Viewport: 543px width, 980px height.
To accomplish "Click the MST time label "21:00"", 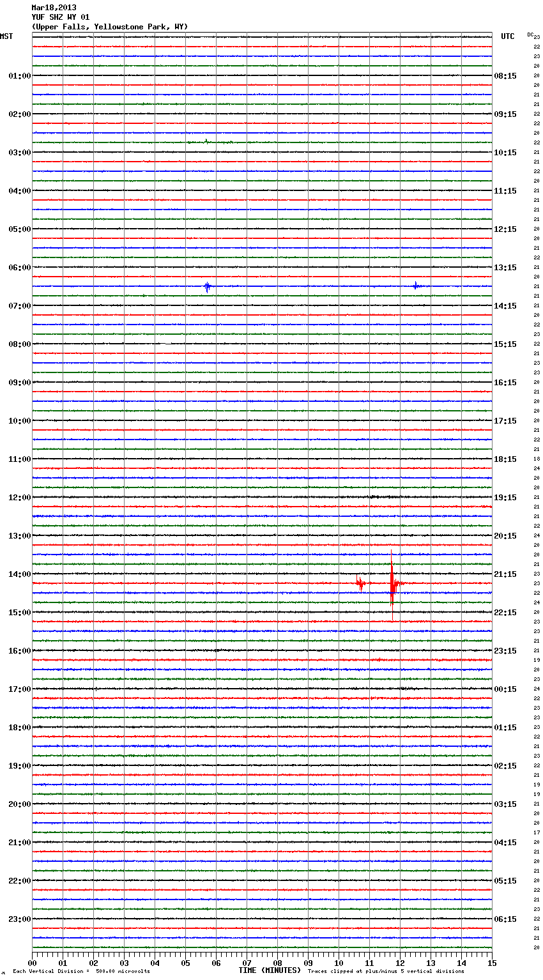I will click(20, 843).
